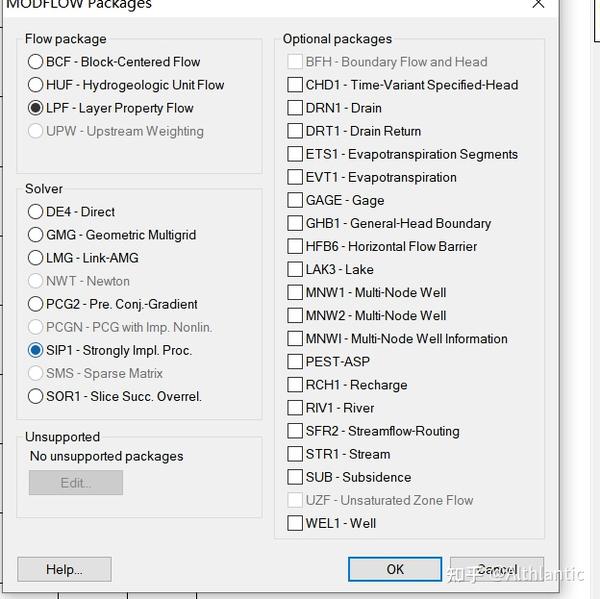Screen dimensions: 600x599
Task: Pick the DE4 - Direct solver
Action: click(36, 212)
